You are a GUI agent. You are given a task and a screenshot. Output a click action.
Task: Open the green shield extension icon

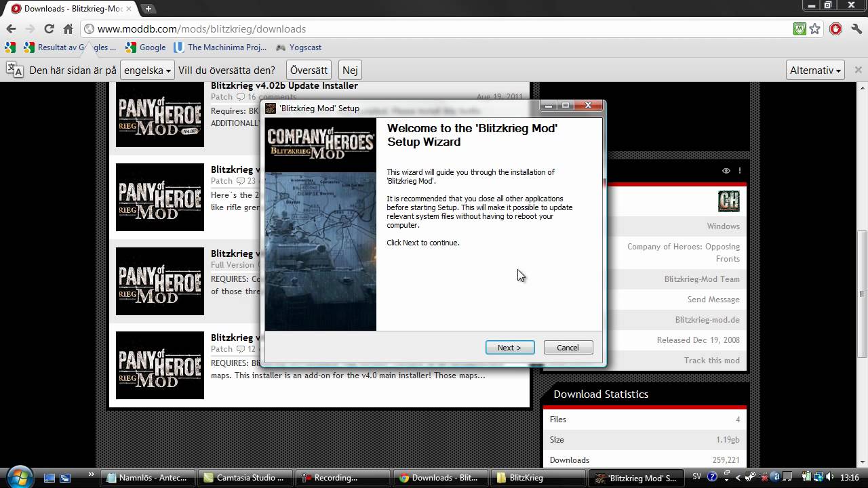[800, 29]
